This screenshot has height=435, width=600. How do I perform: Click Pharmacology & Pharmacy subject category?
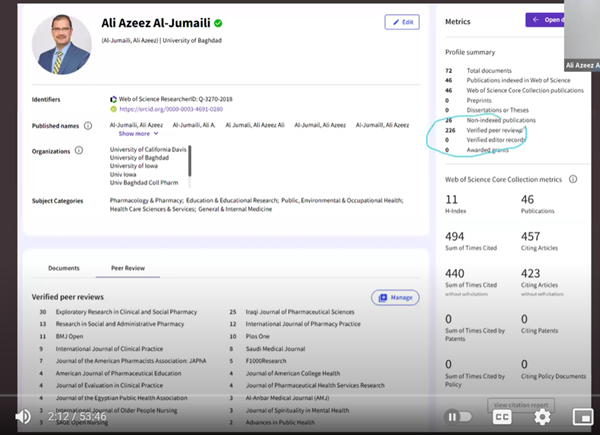(x=146, y=200)
